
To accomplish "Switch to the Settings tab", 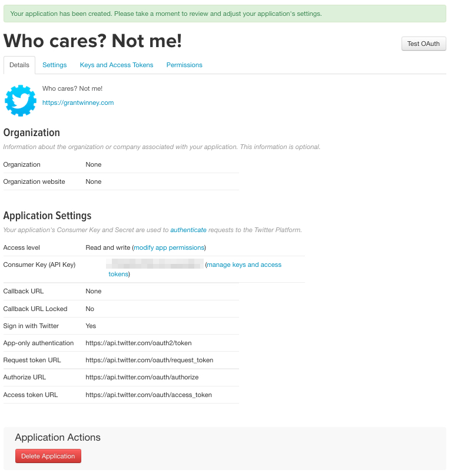I will (x=55, y=65).
